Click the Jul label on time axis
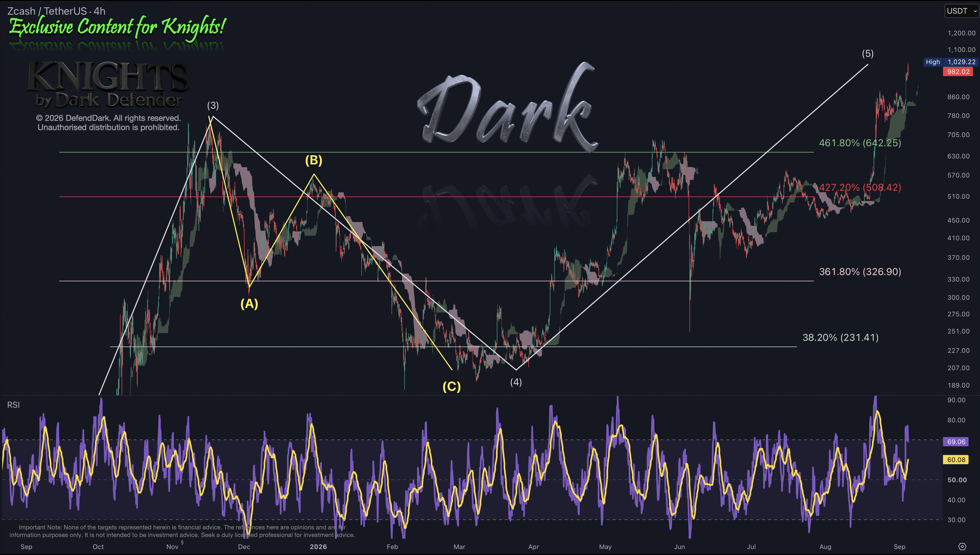Viewport: 980px width, 555px height. [x=751, y=547]
